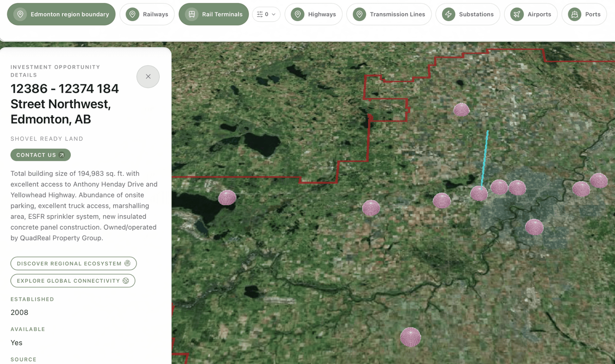
Task: Click the target icon in Discover Regional Ecosystem
Action: click(127, 263)
